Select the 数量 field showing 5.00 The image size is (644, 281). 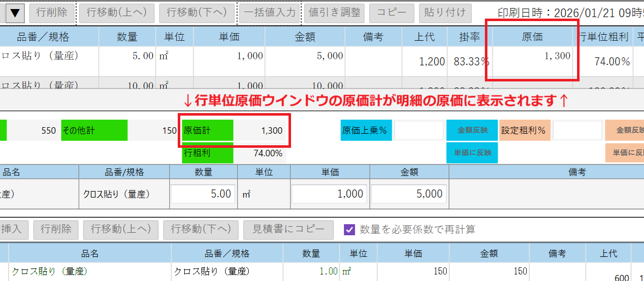pyautogui.click(x=203, y=194)
